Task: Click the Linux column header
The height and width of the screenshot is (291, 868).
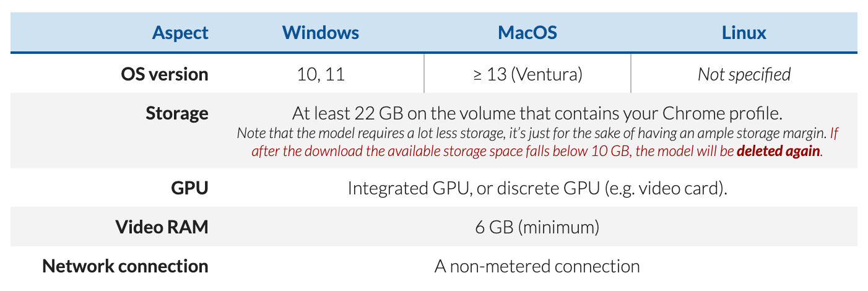Action: (744, 33)
